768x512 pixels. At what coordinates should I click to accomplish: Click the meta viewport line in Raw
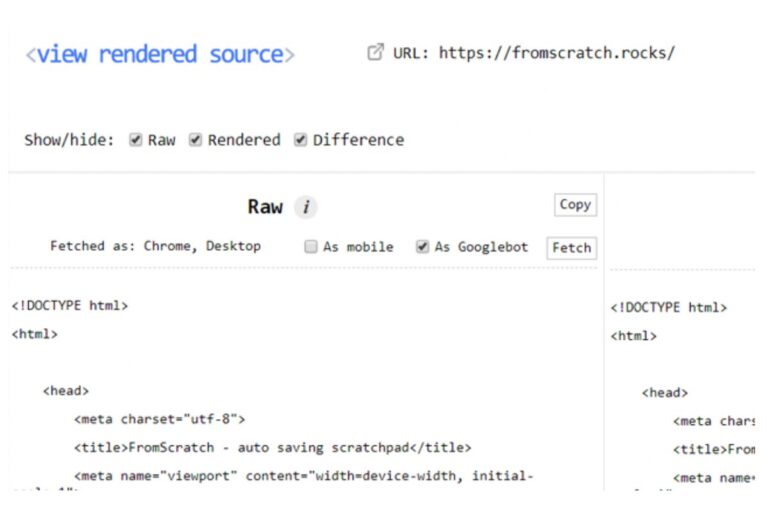304,475
